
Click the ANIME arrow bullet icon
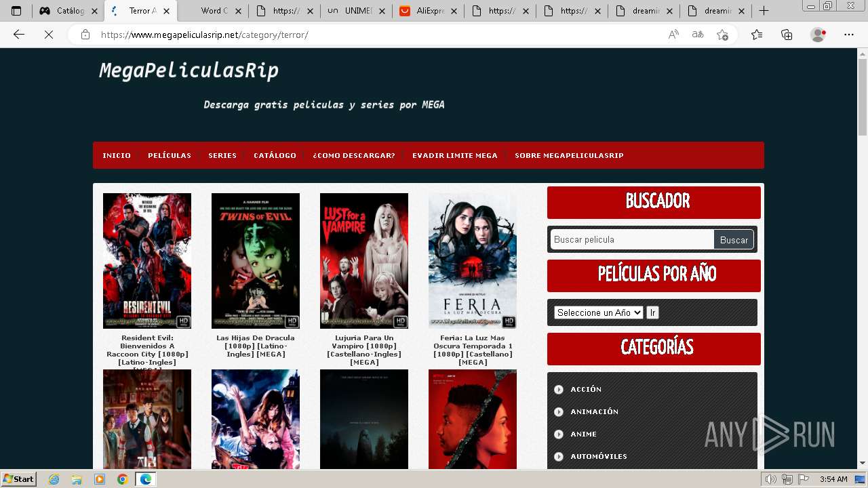(x=559, y=434)
